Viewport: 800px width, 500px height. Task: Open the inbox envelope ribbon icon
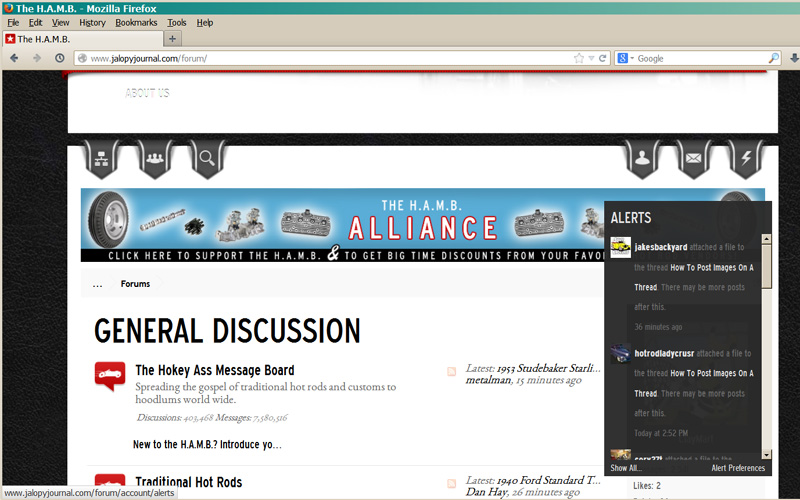[x=693, y=159]
